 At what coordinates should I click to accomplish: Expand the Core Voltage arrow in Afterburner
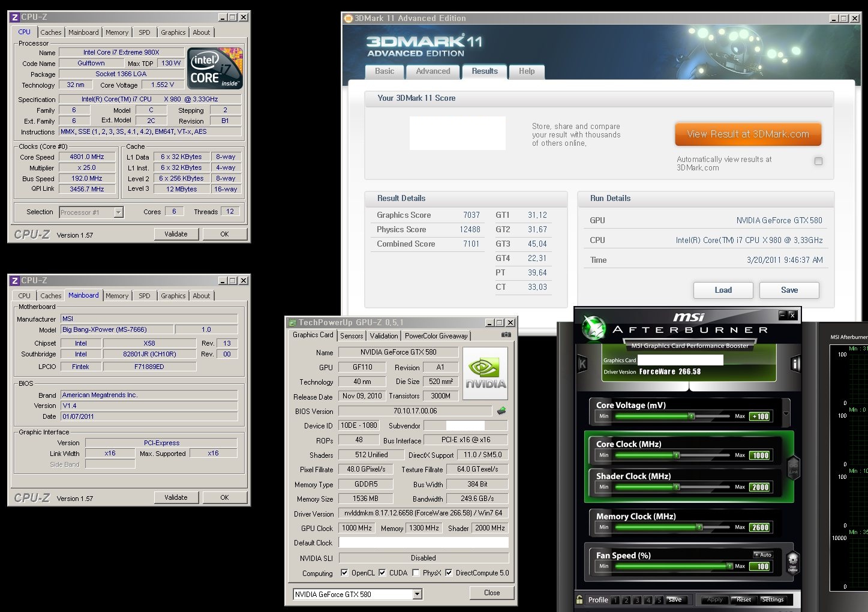pos(786,413)
